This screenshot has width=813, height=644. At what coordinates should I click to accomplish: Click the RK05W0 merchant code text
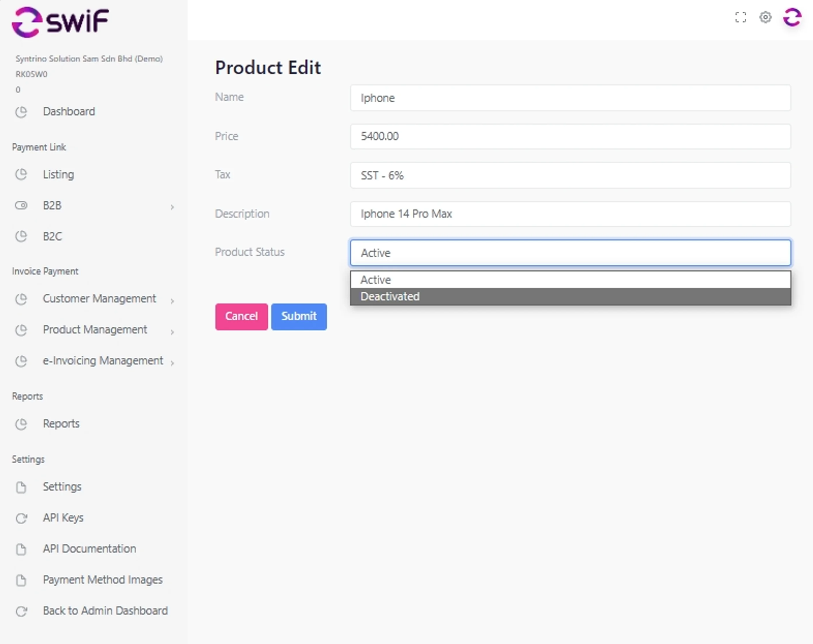[31, 74]
